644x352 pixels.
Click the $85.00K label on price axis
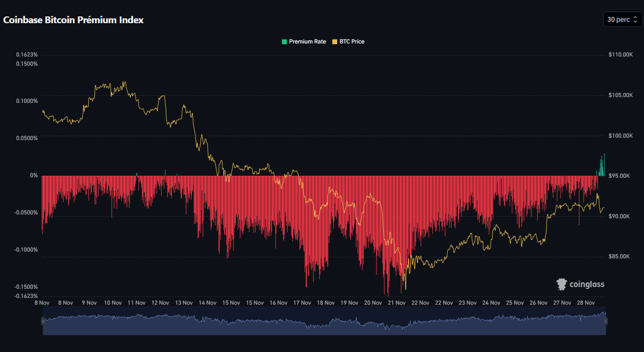tap(619, 256)
